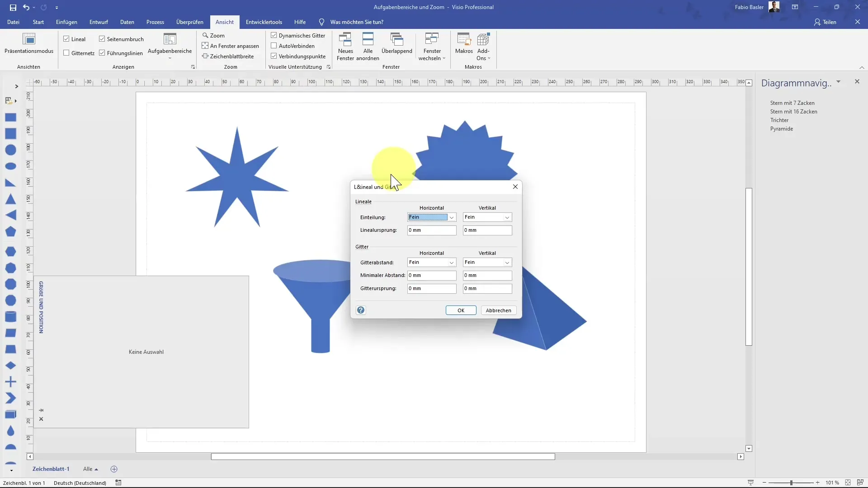This screenshot has height=488, width=868.
Task: Select Pyramide in Diagrammnavigation
Action: point(782,129)
